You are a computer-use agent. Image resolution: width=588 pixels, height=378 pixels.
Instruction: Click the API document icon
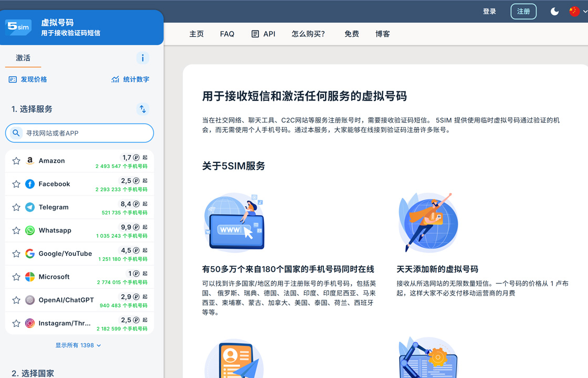tap(255, 34)
